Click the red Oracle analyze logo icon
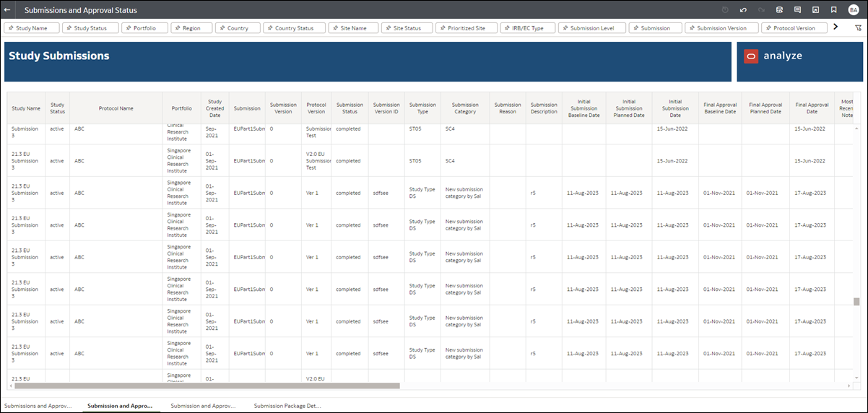 (751, 56)
